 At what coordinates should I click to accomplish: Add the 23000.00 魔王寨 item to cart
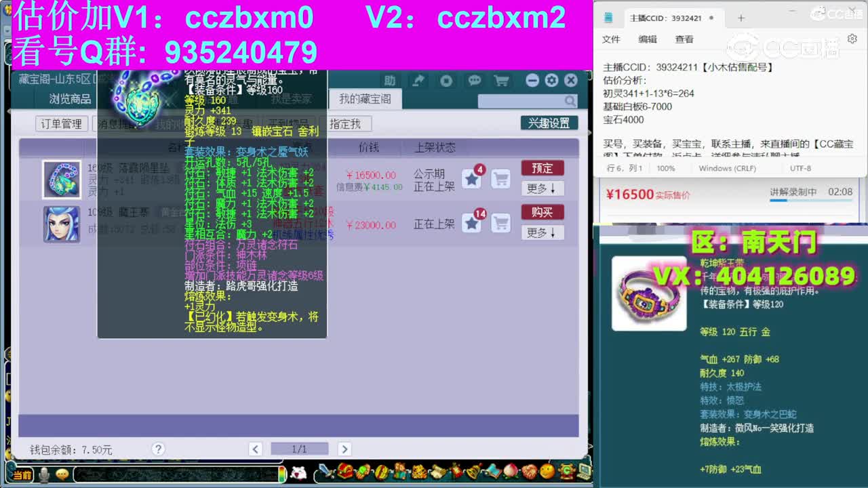pos(500,223)
